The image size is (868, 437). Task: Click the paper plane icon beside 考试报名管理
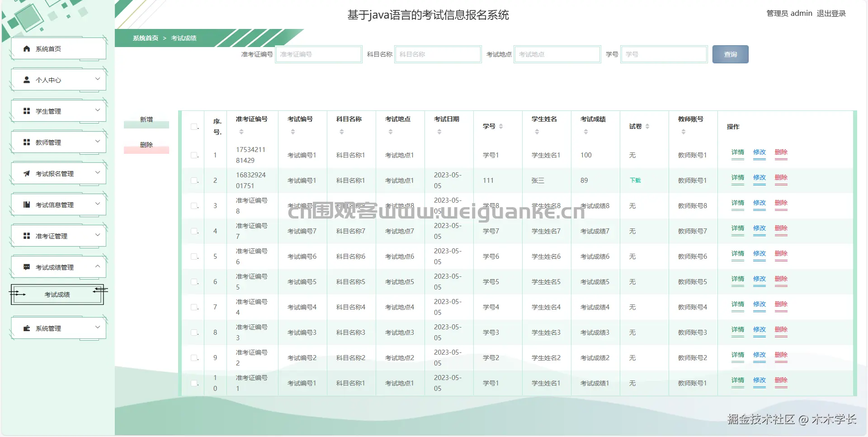pos(27,173)
